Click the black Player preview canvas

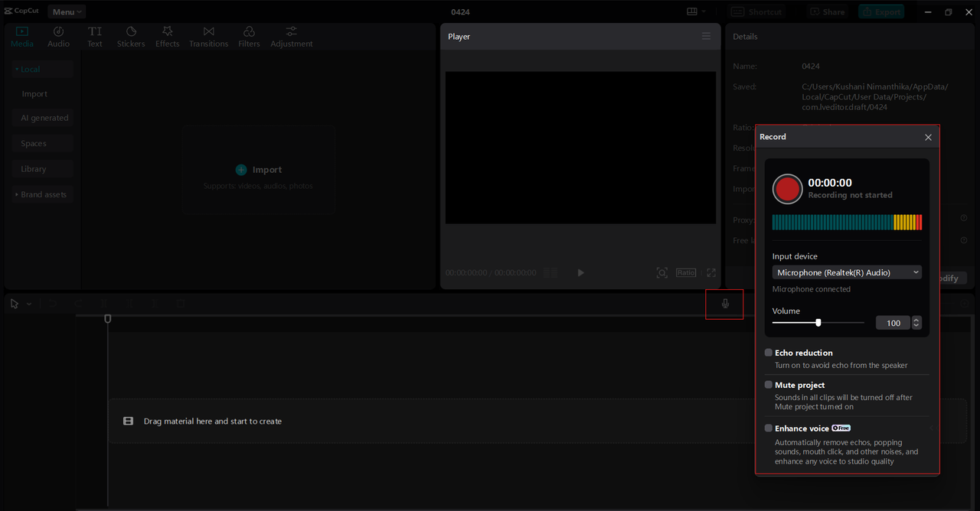tap(580, 148)
